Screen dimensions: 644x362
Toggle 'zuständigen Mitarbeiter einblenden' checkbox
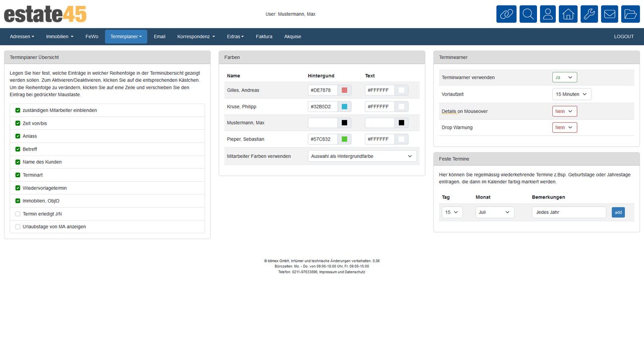coord(18,110)
